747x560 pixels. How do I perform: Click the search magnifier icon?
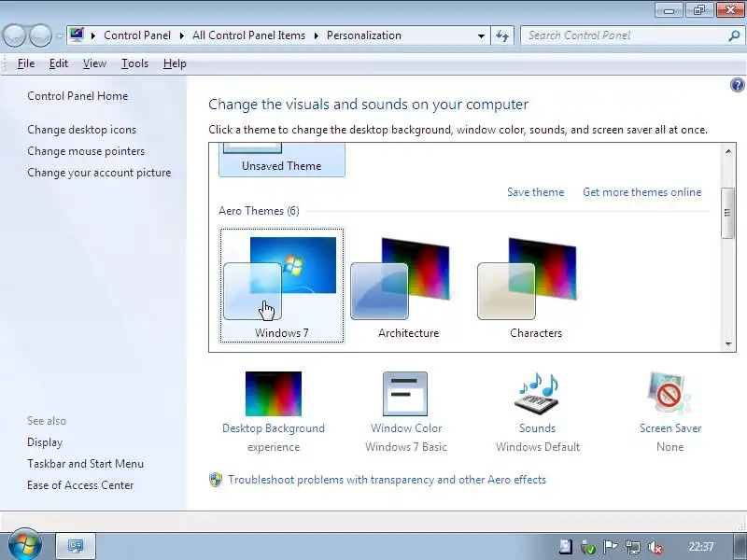734,35
